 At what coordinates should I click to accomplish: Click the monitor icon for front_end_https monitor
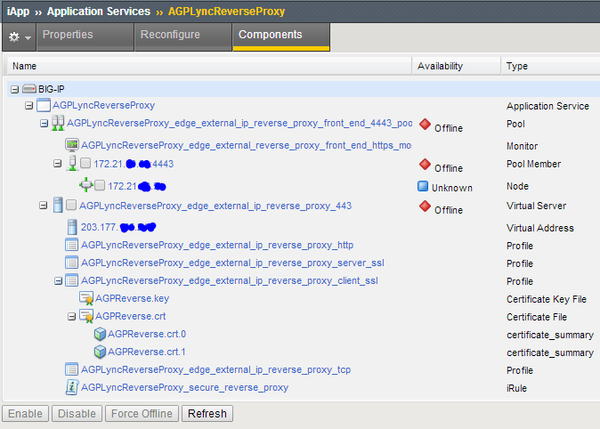coord(71,145)
